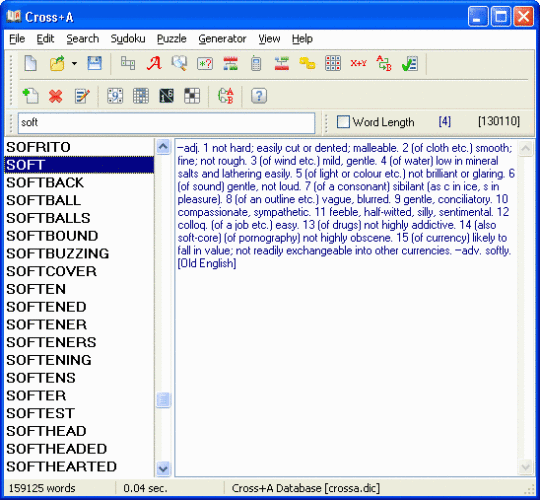Open the Search menu
Viewport: 540px width, 500px height.
83,39
